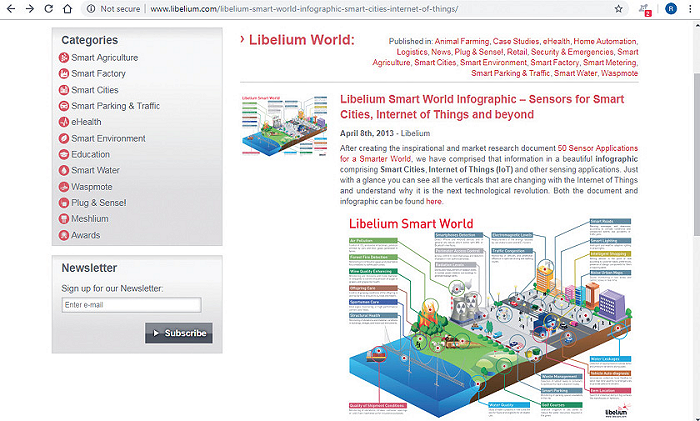Screen dimensions: 700x421
Task: Open Smart Cities category in sidebar
Action: pos(95,90)
